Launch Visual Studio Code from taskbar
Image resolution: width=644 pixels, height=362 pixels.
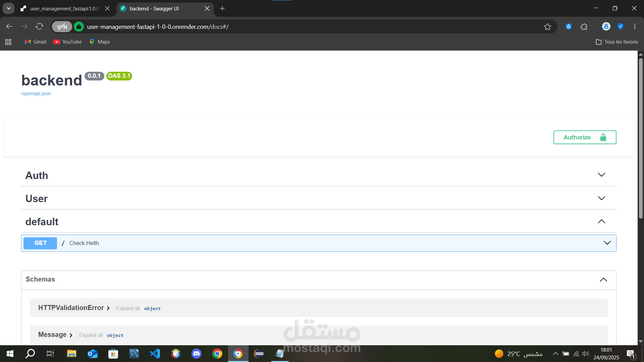click(x=155, y=354)
